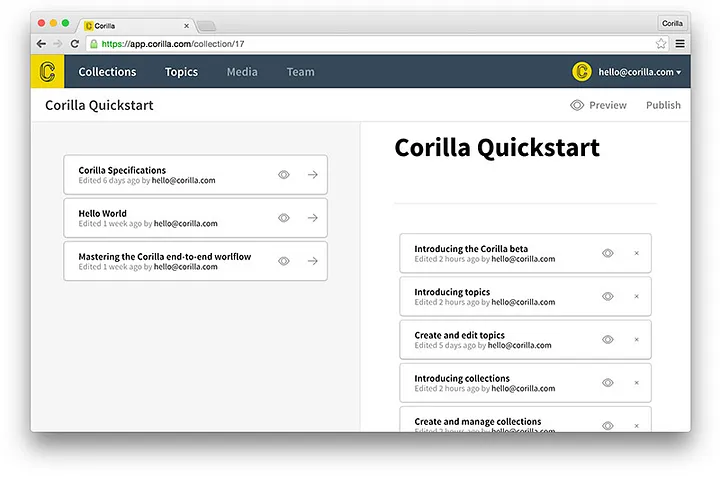Select the Hello World topic title

pyautogui.click(x=102, y=213)
